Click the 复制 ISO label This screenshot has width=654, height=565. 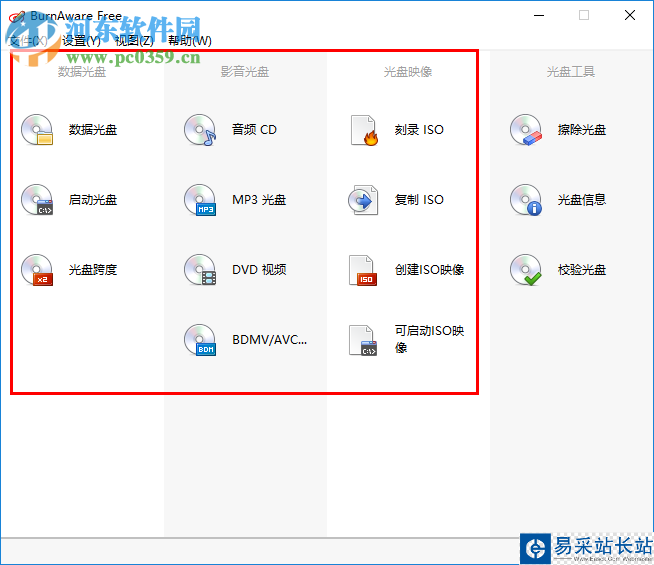click(419, 200)
